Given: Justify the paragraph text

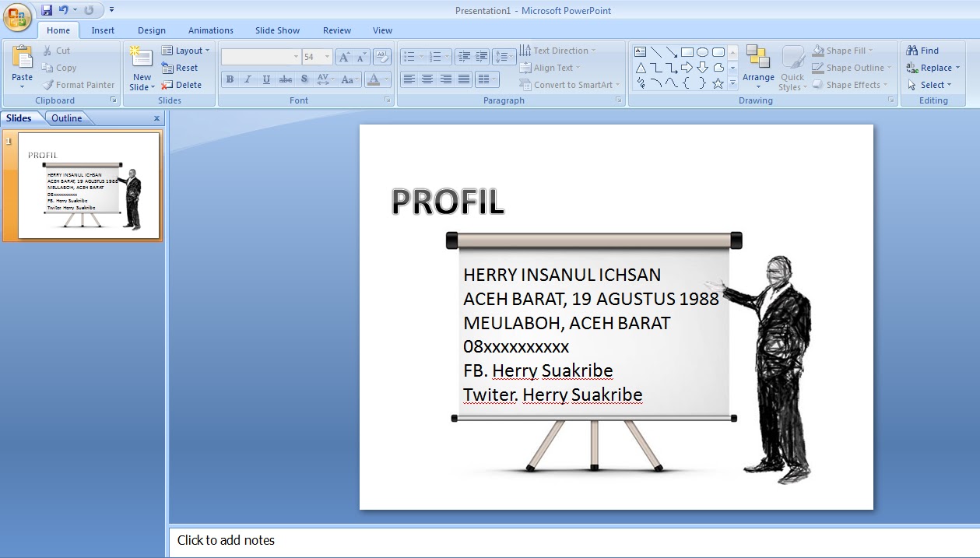Looking at the screenshot, I should point(465,79).
